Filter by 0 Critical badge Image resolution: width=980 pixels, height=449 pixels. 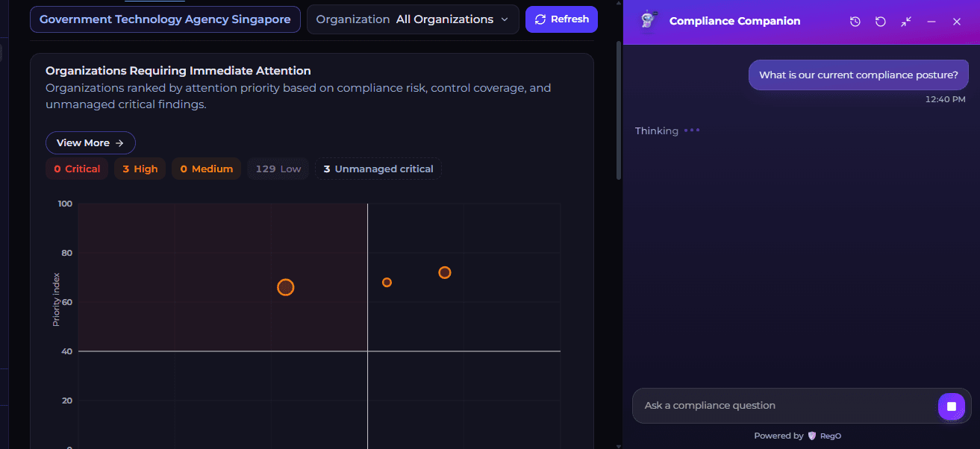(77, 169)
